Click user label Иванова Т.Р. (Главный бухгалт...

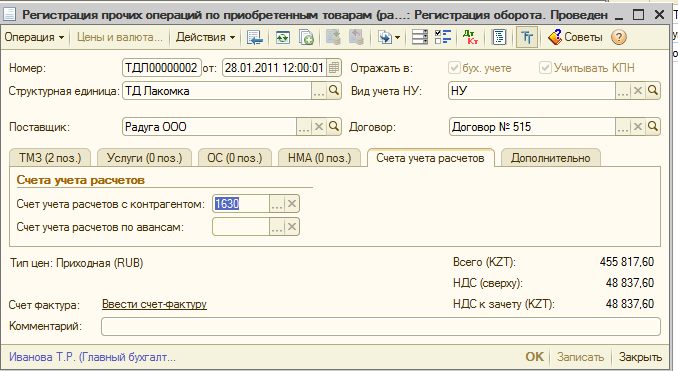pyautogui.click(x=92, y=357)
